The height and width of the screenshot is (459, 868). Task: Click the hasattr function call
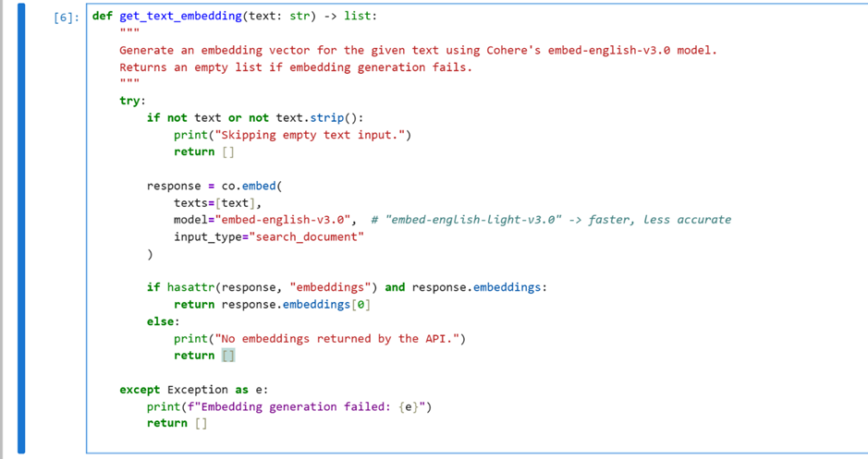(x=192, y=287)
